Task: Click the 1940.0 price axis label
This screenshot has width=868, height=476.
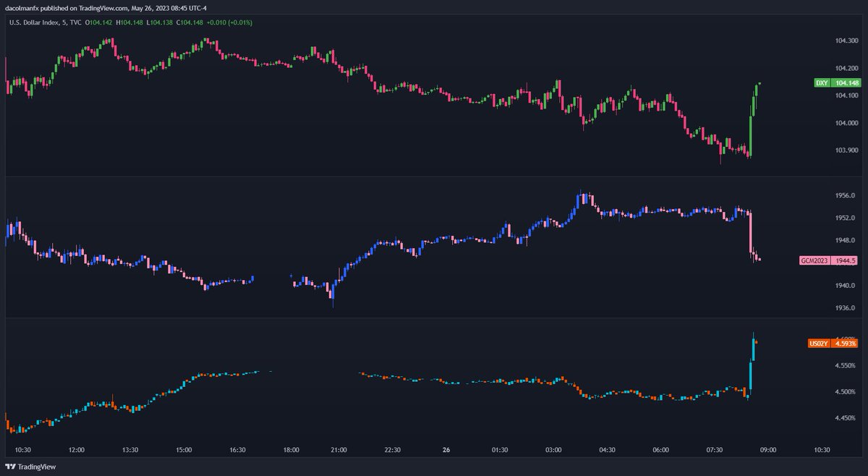Action: pos(846,285)
